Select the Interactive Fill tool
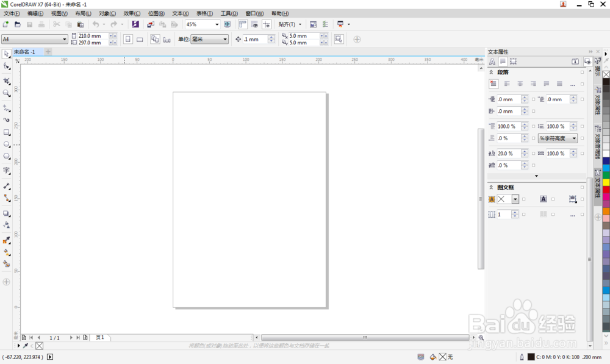 pyautogui.click(x=7, y=252)
